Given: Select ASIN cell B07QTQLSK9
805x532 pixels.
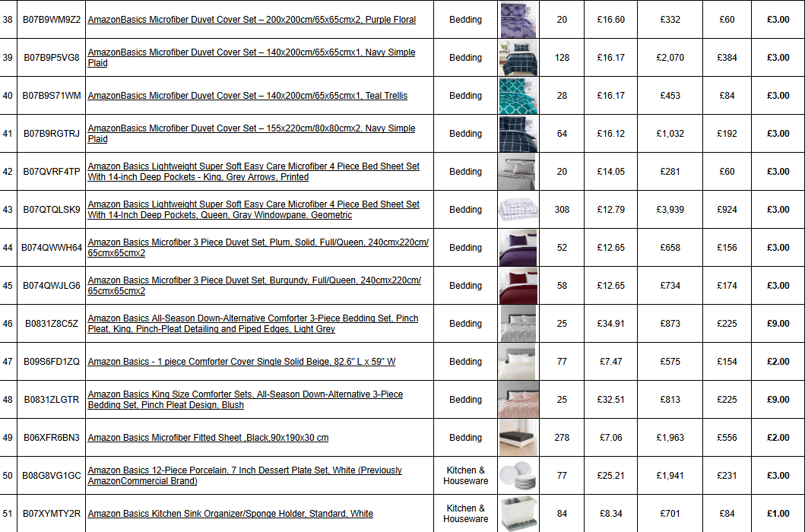Looking at the screenshot, I should tap(52, 210).
